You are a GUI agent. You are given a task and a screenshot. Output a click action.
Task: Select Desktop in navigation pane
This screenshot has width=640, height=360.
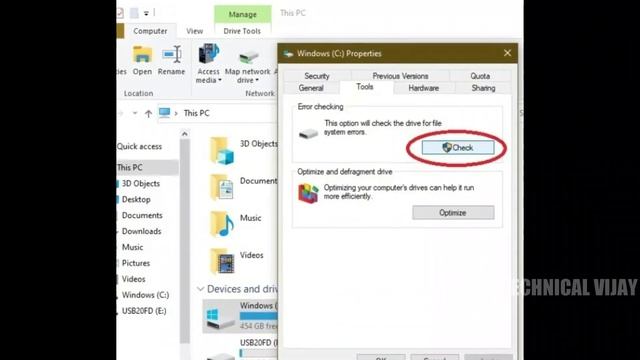pyautogui.click(x=136, y=200)
